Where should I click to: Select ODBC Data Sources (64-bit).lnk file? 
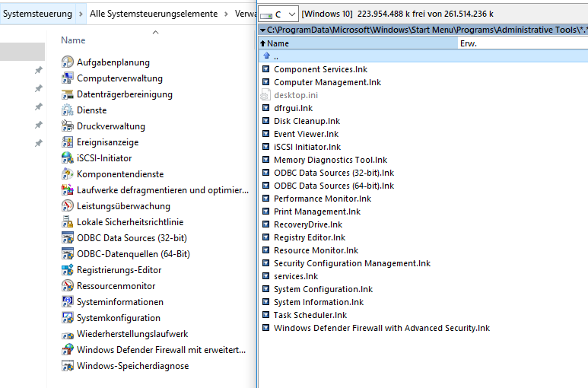(x=334, y=186)
